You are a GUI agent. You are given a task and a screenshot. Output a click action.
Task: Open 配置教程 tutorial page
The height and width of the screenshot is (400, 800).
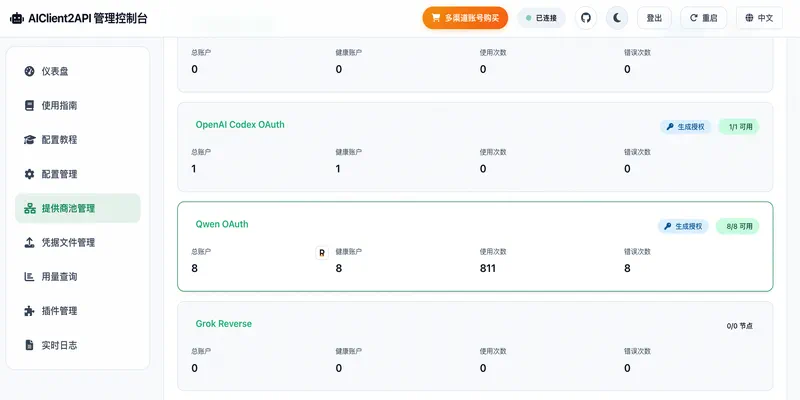pos(59,139)
